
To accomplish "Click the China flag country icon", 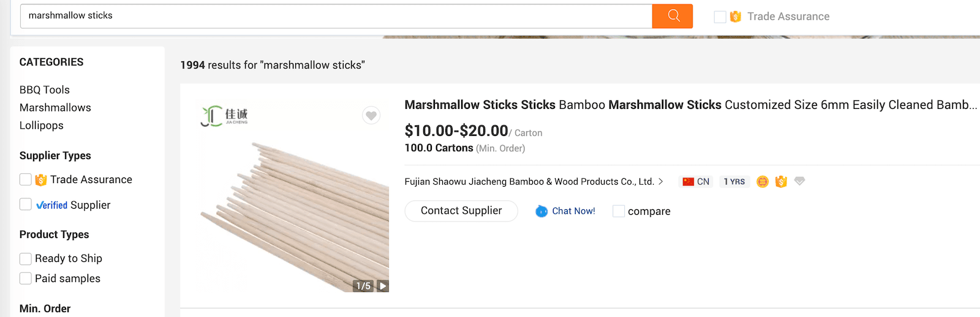I will click(x=688, y=182).
